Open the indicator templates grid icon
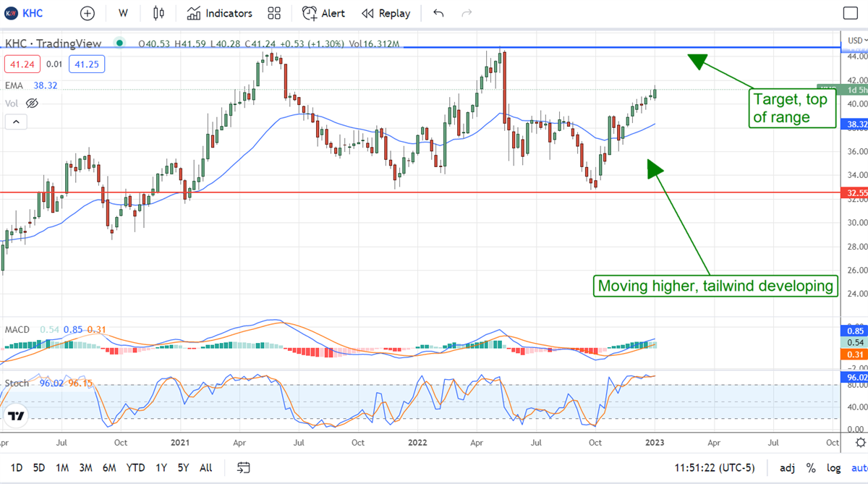 (x=274, y=13)
